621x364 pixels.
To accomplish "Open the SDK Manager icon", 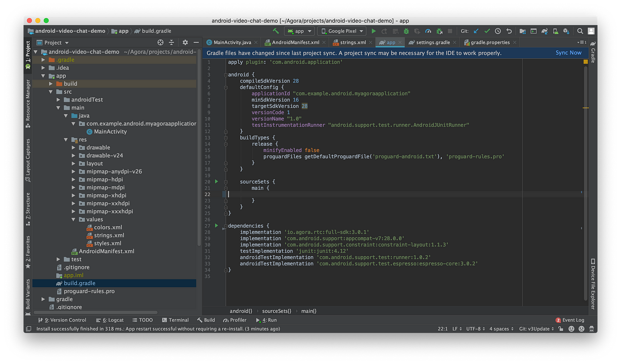I will click(x=566, y=31).
